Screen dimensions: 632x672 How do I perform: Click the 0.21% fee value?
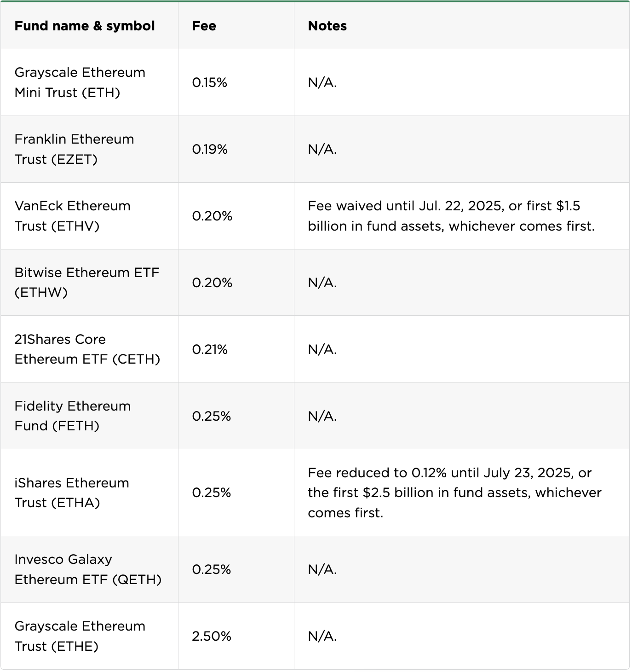pyautogui.click(x=210, y=349)
